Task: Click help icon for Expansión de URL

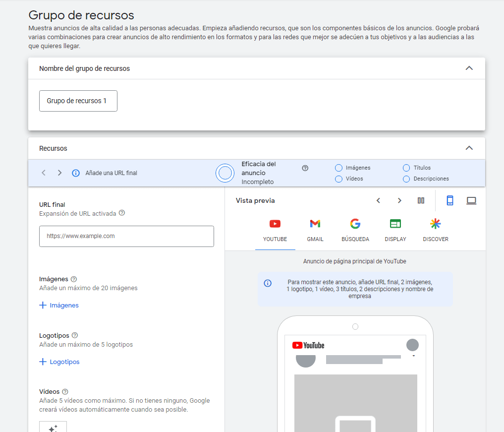Action: coord(122,213)
